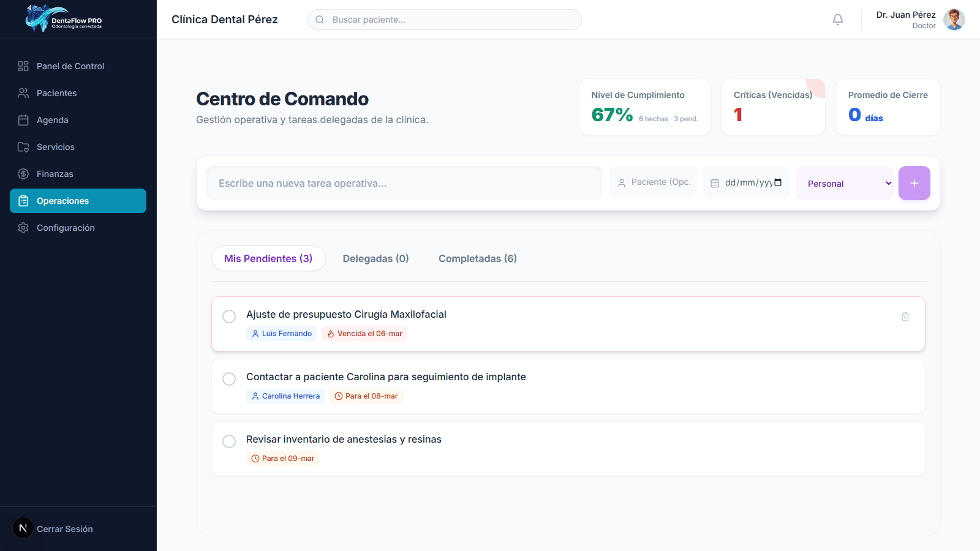This screenshot has width=980, height=551.
Task: Select the Pacientes sidebar icon
Action: point(23,93)
